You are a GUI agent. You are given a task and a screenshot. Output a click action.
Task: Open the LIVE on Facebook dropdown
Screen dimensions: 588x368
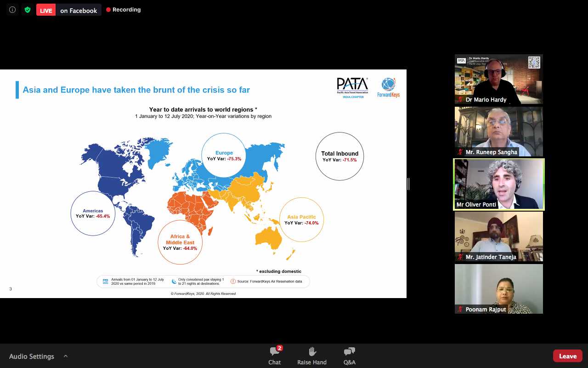pyautogui.click(x=69, y=10)
